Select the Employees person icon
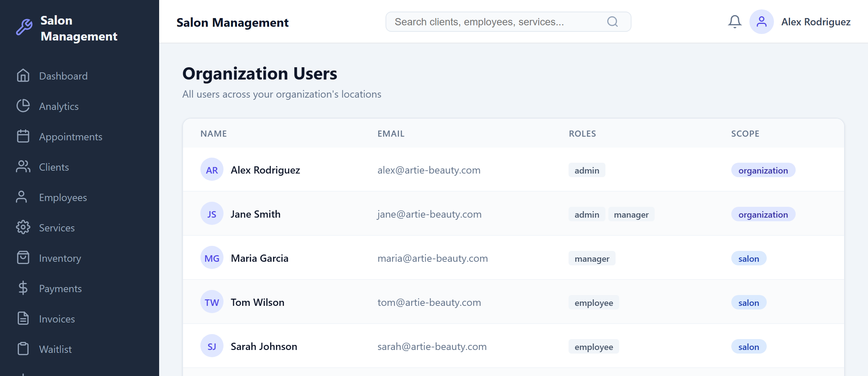Viewport: 868px width, 376px height. pos(23,197)
